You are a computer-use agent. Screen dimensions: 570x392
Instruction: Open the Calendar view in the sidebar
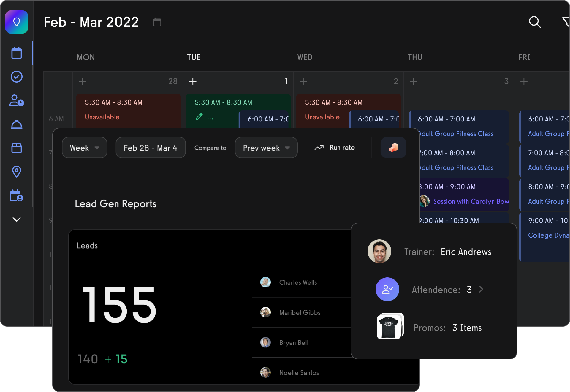click(17, 53)
